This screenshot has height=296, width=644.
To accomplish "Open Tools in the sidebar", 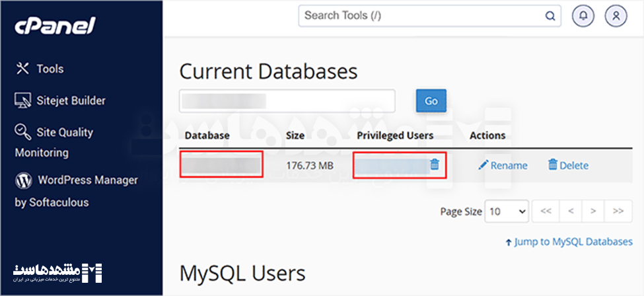I will (x=50, y=69).
